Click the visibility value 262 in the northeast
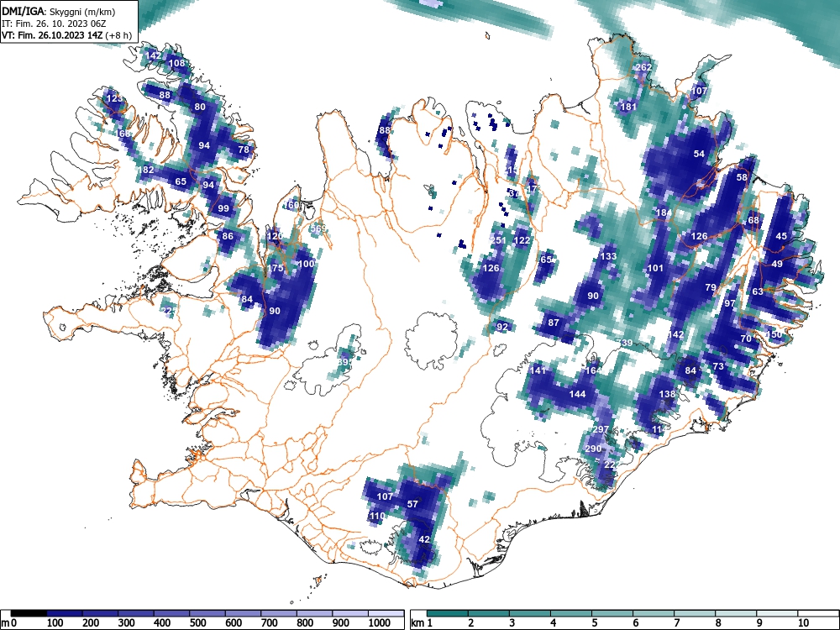The height and width of the screenshot is (630, 840). [643, 67]
